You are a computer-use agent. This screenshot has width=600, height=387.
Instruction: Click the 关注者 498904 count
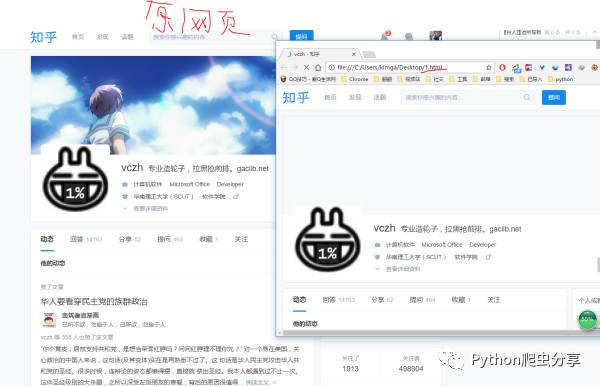tap(411, 364)
